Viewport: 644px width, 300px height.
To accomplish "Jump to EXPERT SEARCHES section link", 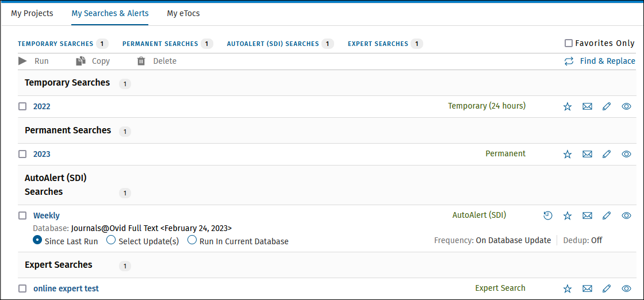I will pyautogui.click(x=378, y=44).
